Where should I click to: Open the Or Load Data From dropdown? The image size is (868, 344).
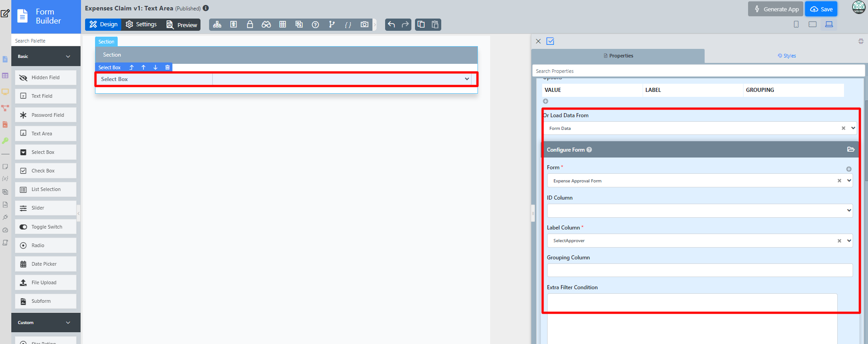pyautogui.click(x=699, y=128)
